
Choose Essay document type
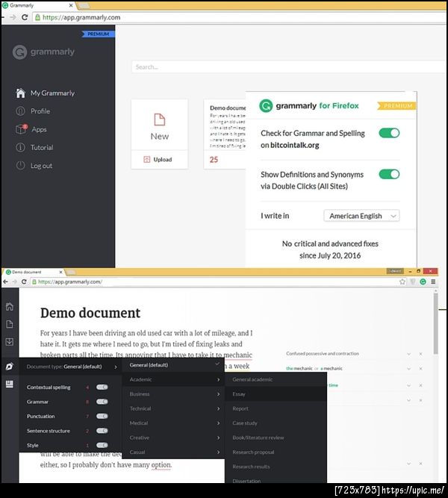pos(276,394)
